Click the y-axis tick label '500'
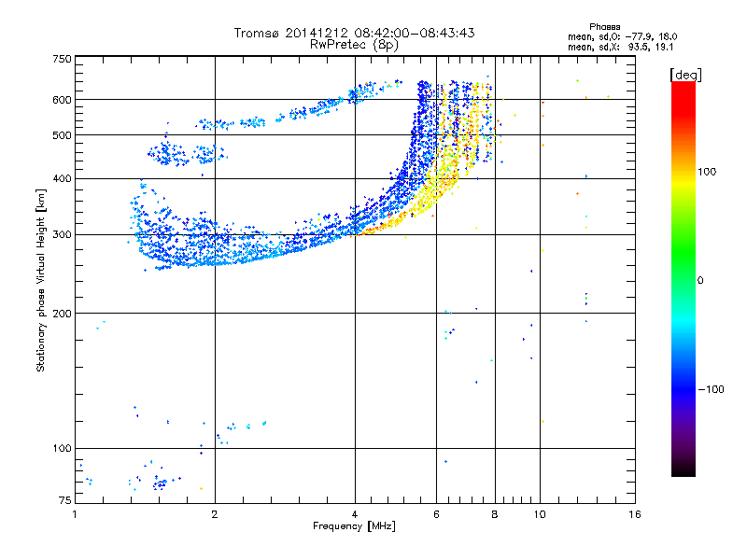Viewport: 747px width, 560px height. 62,135
